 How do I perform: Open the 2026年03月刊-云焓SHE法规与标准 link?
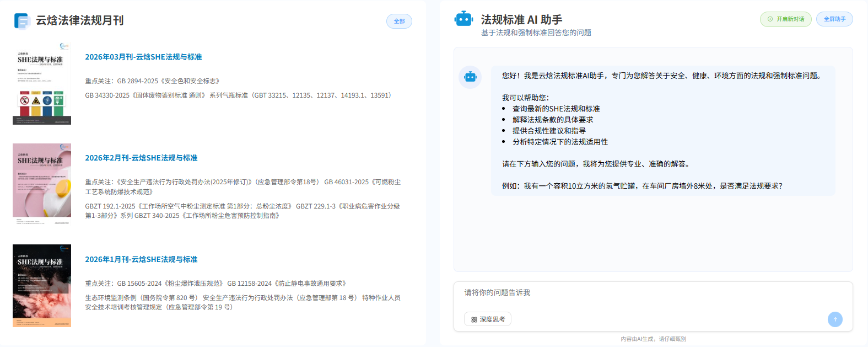143,57
